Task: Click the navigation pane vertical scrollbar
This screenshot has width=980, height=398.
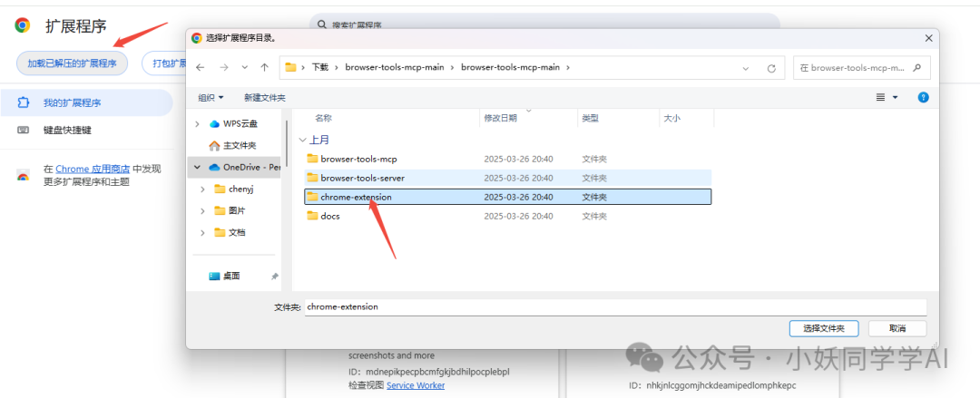Action: 286,144
